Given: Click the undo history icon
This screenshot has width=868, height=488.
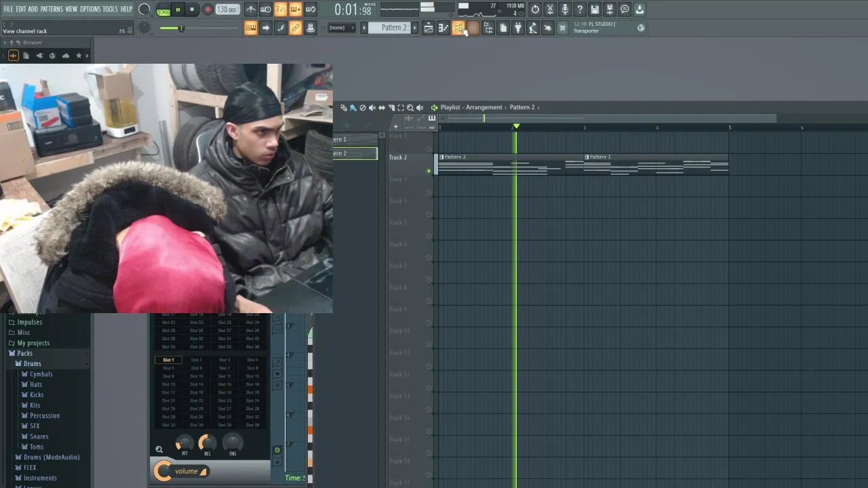Looking at the screenshot, I should coord(535,9).
